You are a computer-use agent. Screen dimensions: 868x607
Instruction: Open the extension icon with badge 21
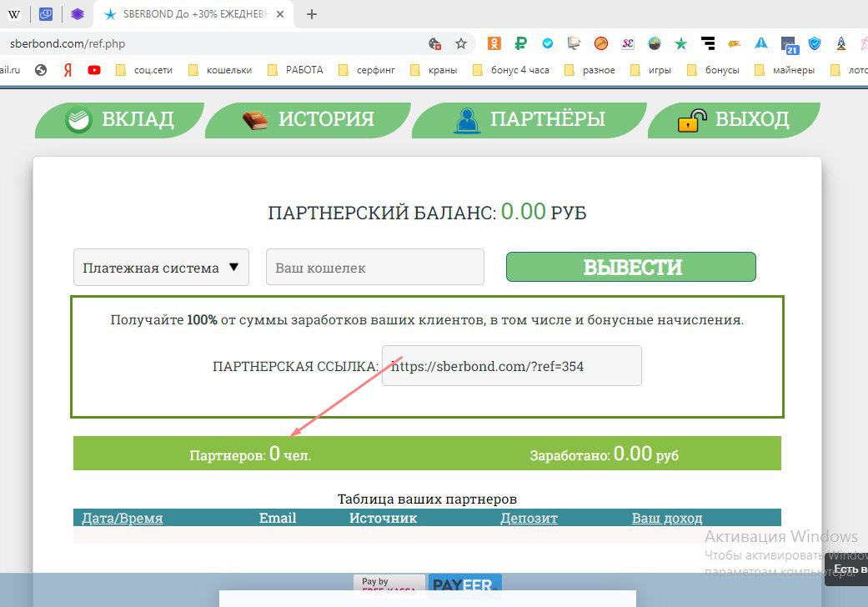click(x=788, y=45)
